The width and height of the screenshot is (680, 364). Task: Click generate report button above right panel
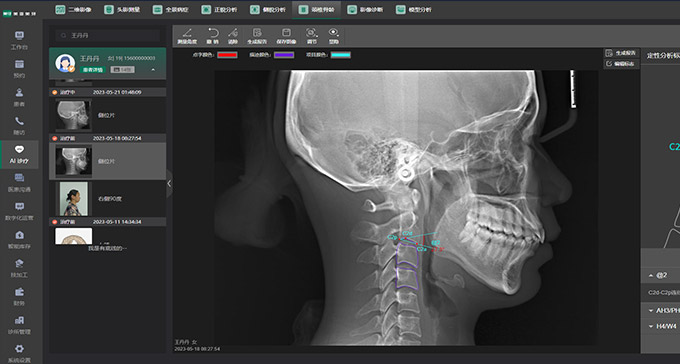(x=621, y=53)
